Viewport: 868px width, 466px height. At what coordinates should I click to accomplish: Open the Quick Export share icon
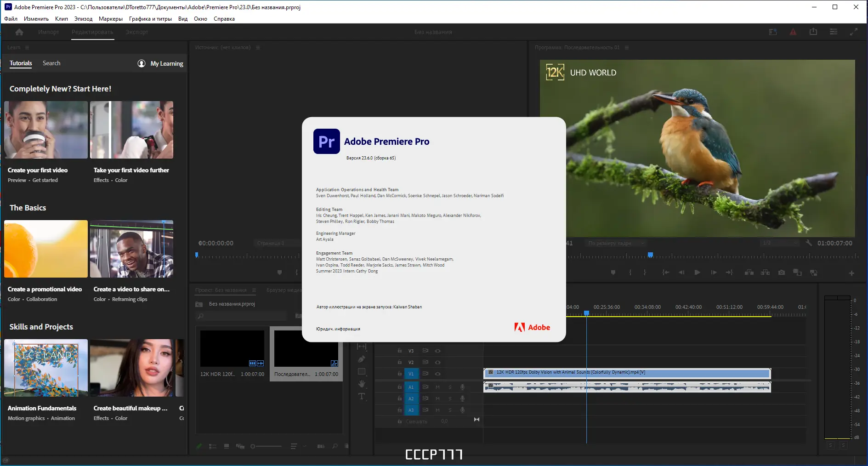coord(813,32)
